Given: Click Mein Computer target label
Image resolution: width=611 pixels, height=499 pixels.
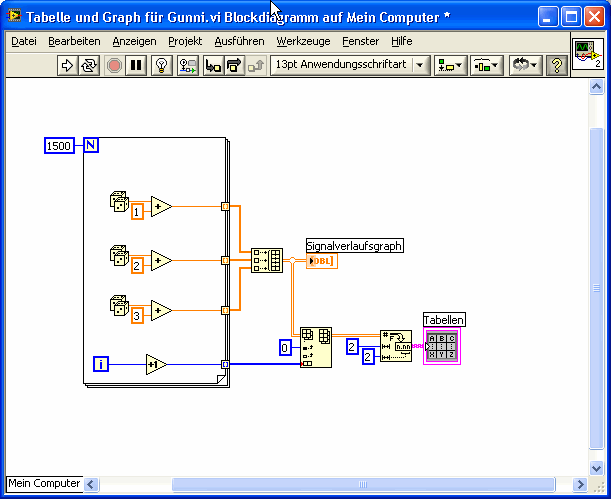Looking at the screenshot, I should click(44, 483).
